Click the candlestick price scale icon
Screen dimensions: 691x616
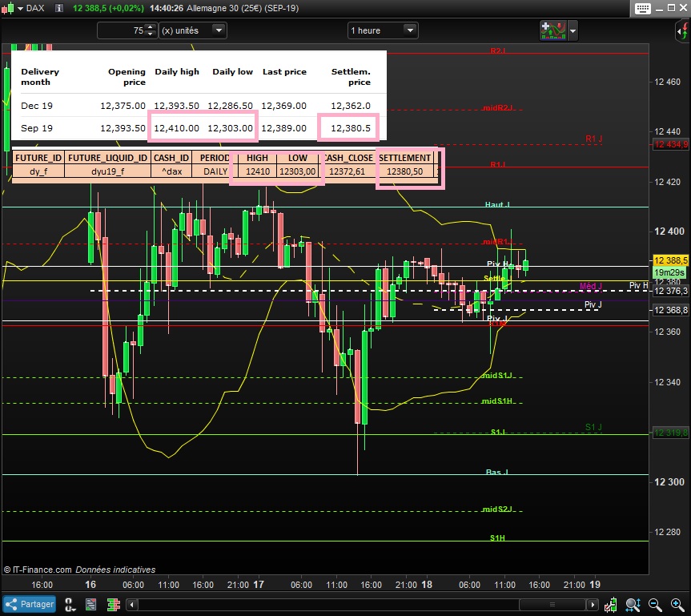611,605
